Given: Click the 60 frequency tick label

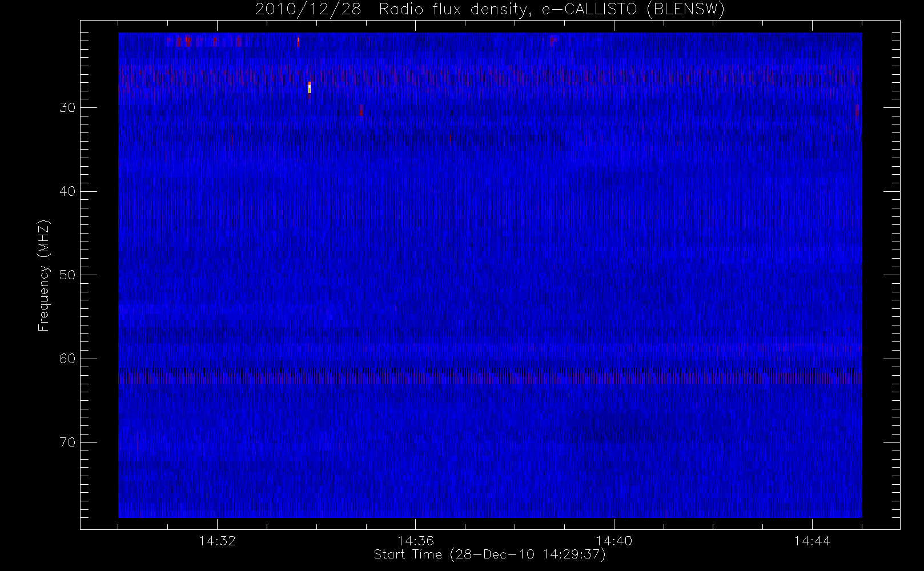Looking at the screenshot, I should (x=67, y=359).
